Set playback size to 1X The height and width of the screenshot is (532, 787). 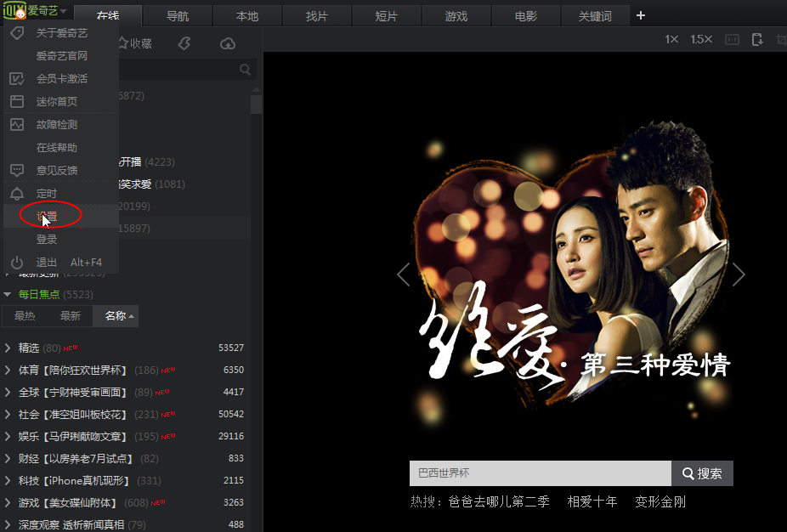pos(671,39)
